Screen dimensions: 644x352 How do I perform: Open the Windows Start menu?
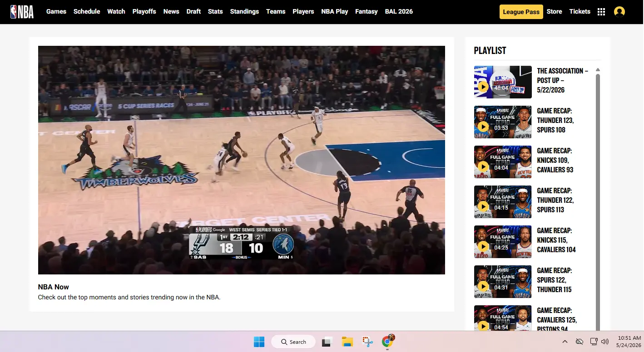coord(259,342)
